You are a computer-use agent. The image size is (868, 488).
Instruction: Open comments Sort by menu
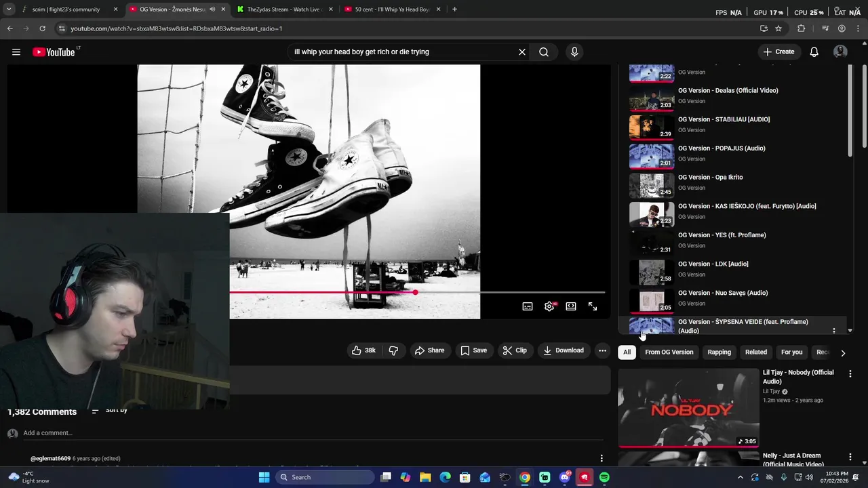(110, 410)
